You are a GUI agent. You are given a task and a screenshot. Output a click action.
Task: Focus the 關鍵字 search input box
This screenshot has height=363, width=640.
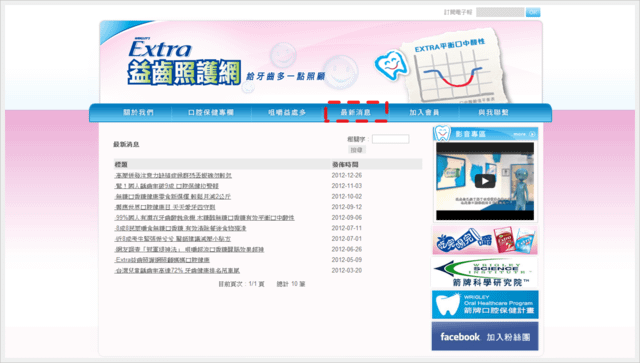point(391,139)
